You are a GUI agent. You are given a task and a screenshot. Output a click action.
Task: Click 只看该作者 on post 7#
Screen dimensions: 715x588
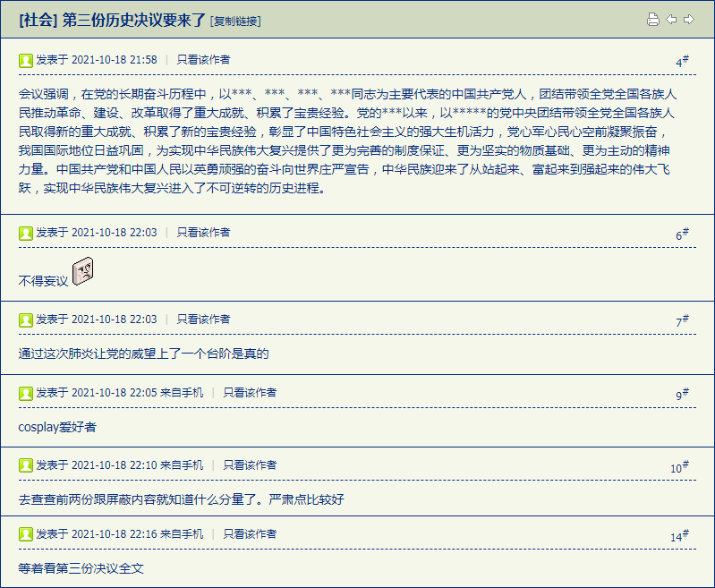point(203,320)
